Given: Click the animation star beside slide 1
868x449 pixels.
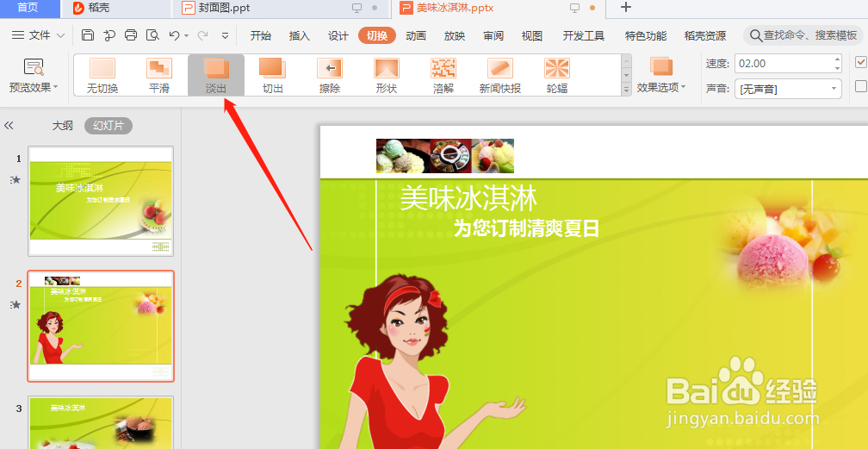Looking at the screenshot, I should coord(15,179).
